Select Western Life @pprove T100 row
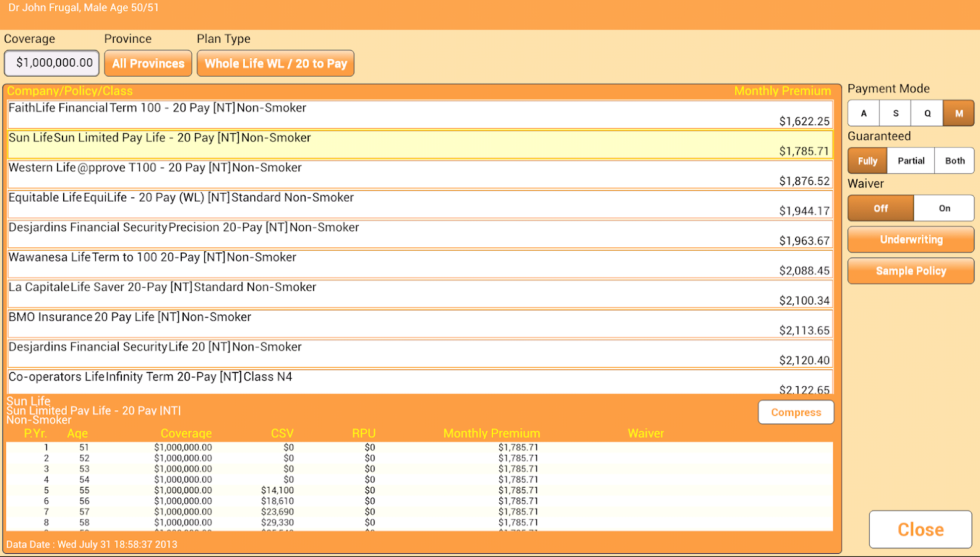 [419, 174]
